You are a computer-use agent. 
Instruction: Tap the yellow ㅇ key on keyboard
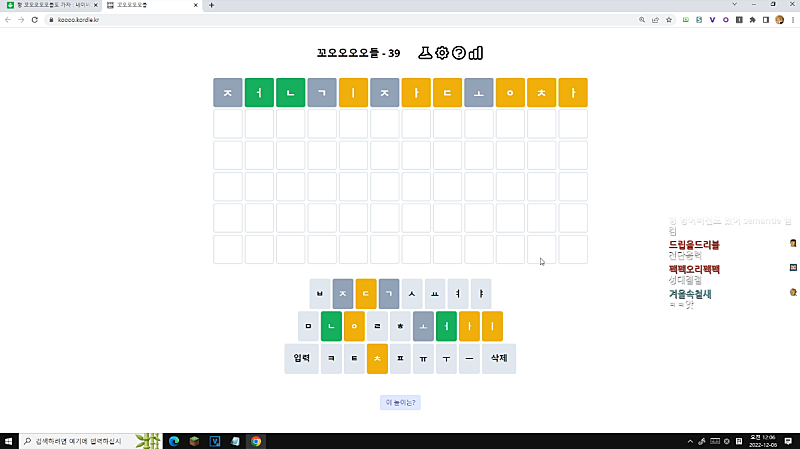point(354,326)
